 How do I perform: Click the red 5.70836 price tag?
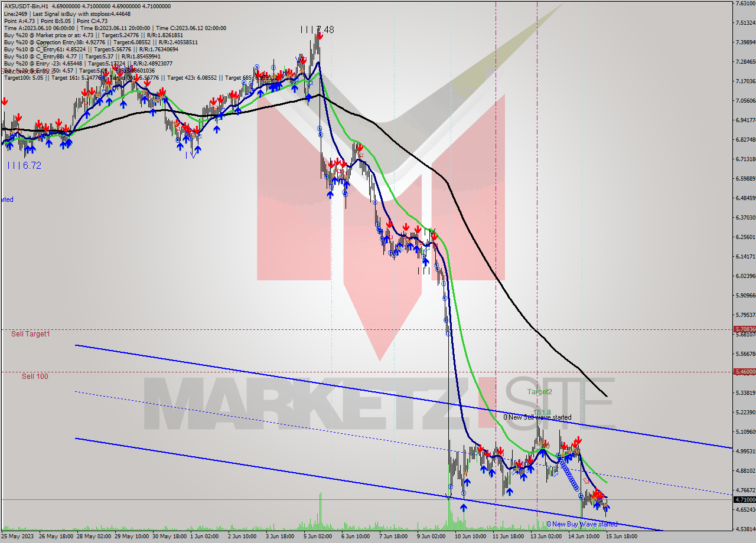tap(744, 329)
